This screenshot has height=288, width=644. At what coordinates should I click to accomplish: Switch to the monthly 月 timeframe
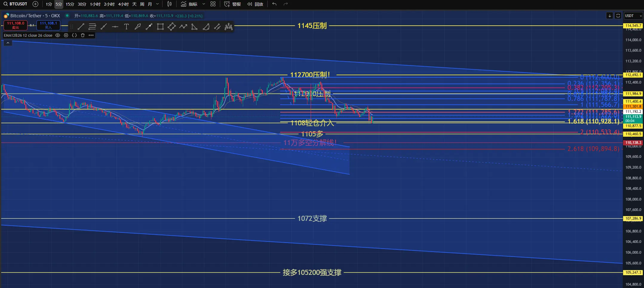[x=150, y=4]
